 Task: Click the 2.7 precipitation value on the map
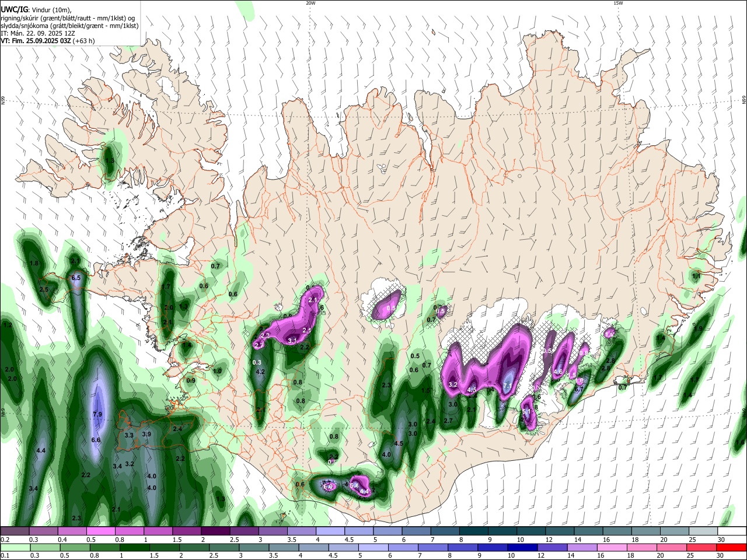pyautogui.click(x=448, y=421)
